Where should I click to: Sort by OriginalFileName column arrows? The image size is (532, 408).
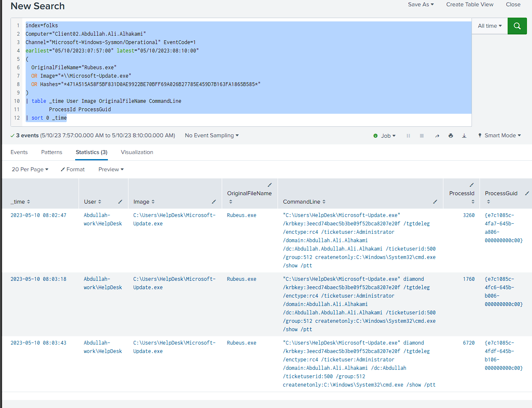click(231, 202)
